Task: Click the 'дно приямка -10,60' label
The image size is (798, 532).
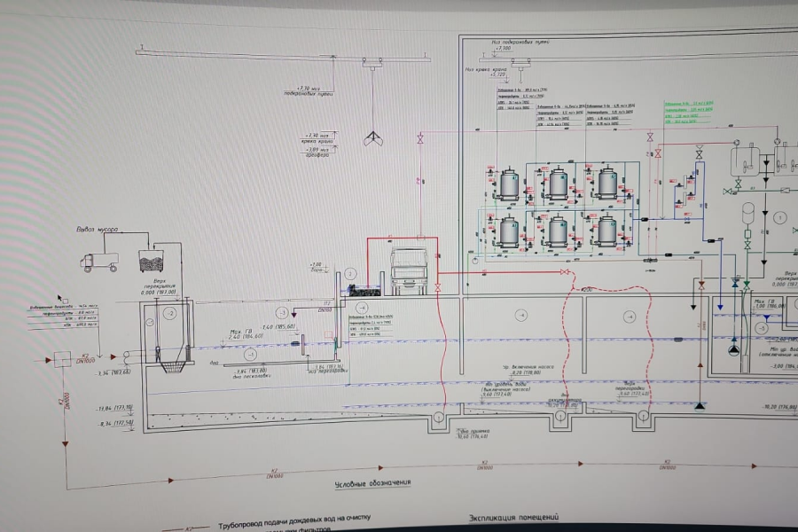Action: 473,434
